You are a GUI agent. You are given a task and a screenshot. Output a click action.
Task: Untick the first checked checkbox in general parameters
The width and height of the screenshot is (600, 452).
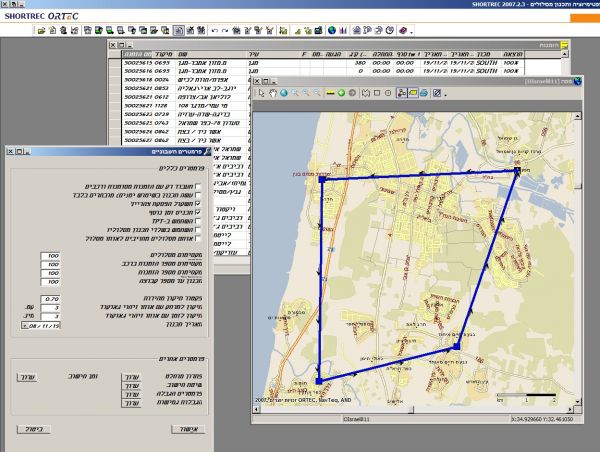point(197,204)
